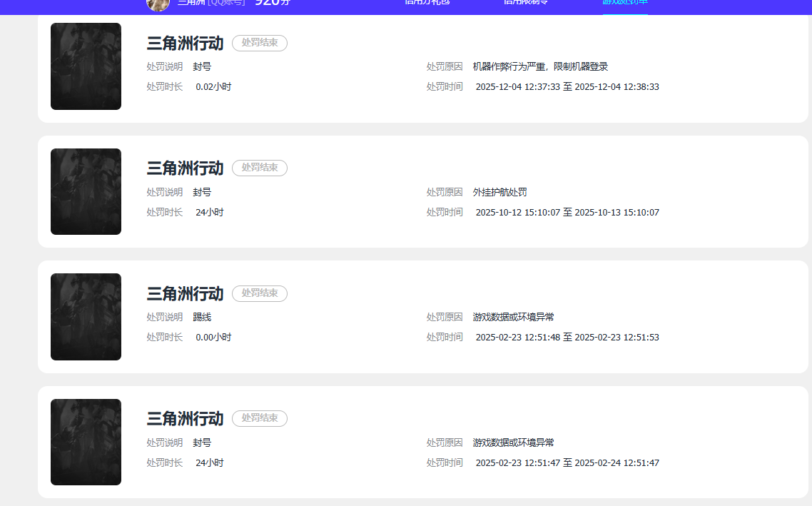Click 处罚结束 badge in the 踢线 card
The width and height of the screenshot is (812, 506).
click(260, 293)
